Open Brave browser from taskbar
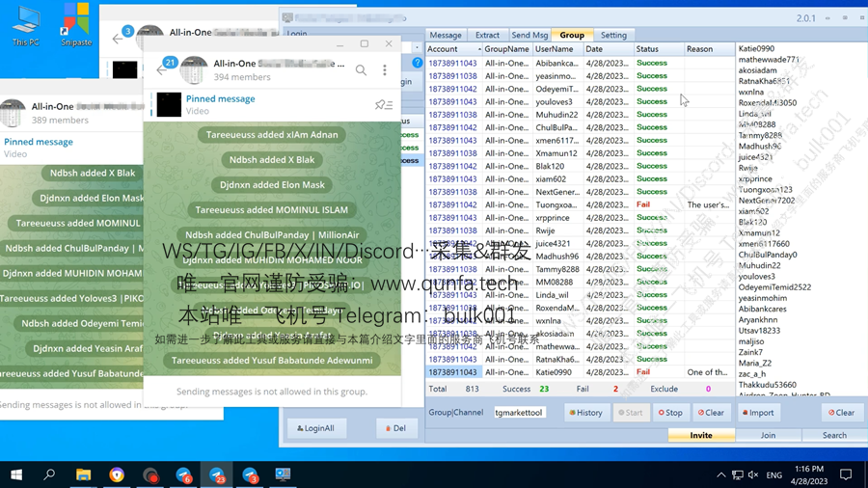 117,474
